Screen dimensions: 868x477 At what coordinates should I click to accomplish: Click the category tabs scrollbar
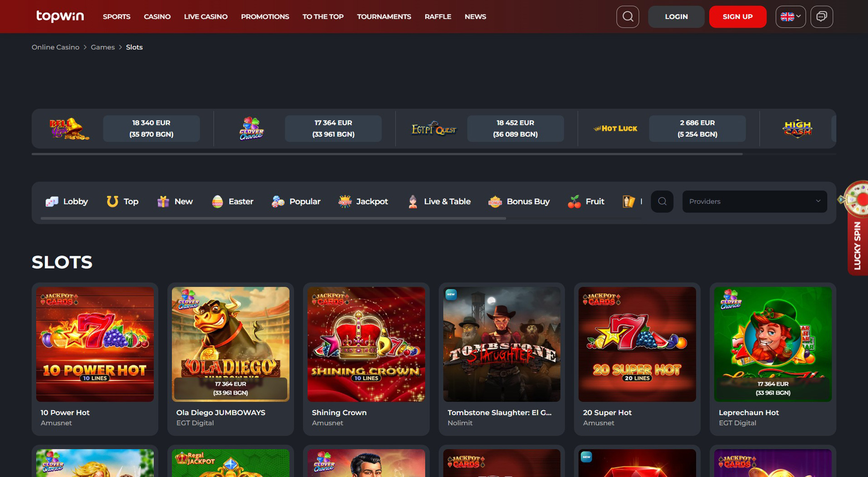[273, 219]
